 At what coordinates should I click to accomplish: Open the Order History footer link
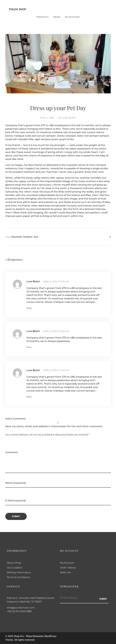(68, 568)
